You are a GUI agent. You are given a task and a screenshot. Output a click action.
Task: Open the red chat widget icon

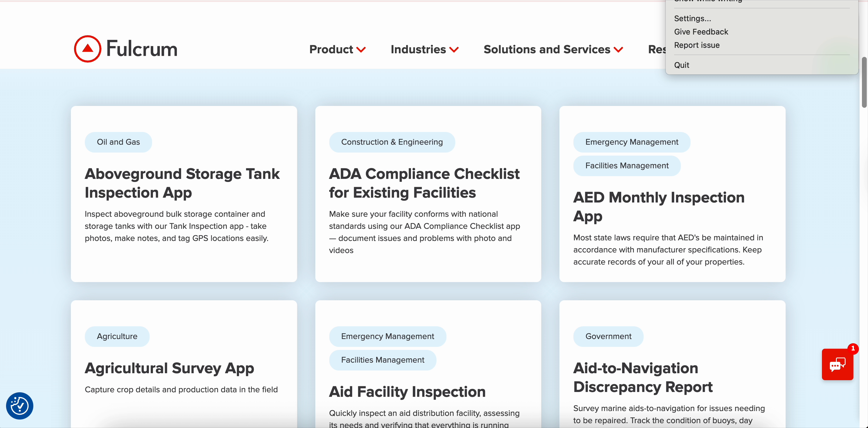point(837,365)
